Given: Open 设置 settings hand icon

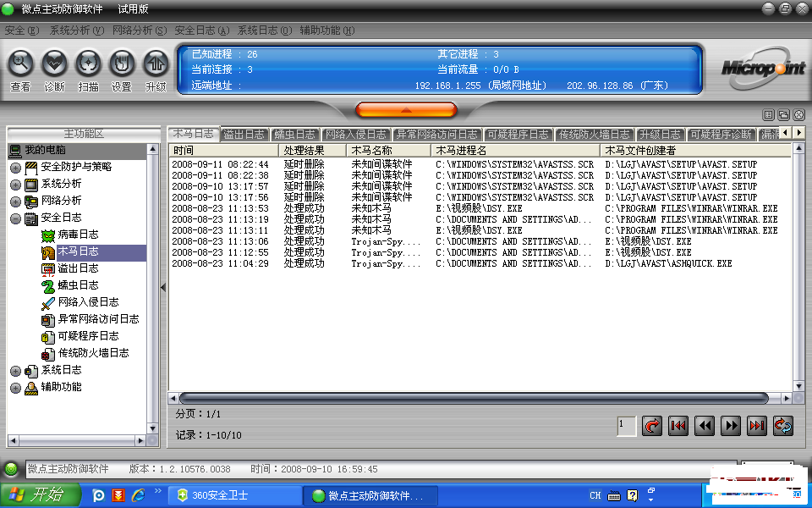Looking at the screenshot, I should click(122, 63).
